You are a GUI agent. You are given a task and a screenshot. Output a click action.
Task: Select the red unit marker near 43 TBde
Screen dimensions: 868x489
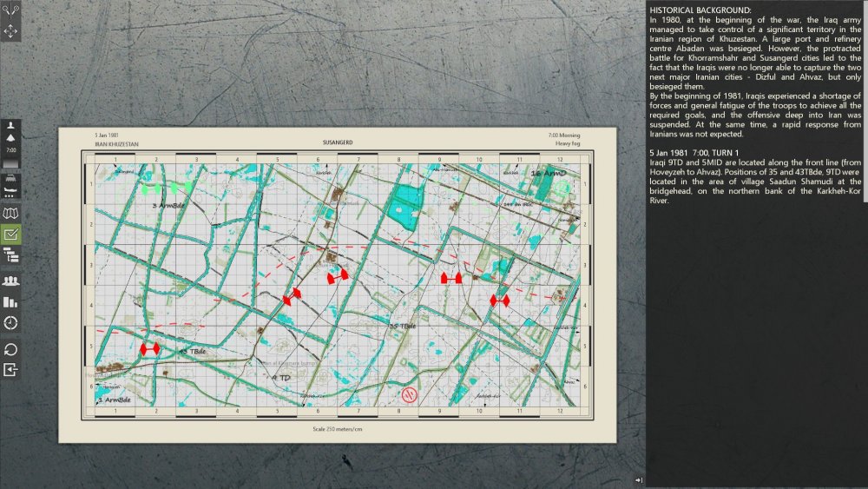149,348
